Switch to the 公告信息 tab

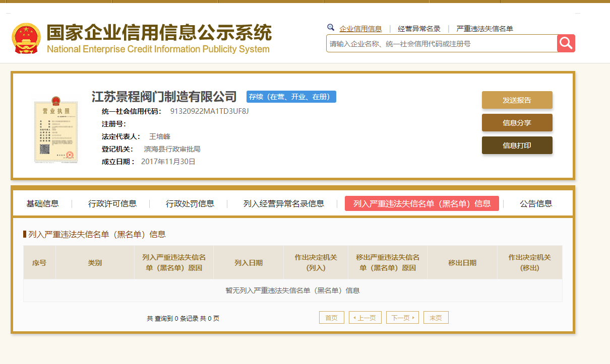coord(536,203)
